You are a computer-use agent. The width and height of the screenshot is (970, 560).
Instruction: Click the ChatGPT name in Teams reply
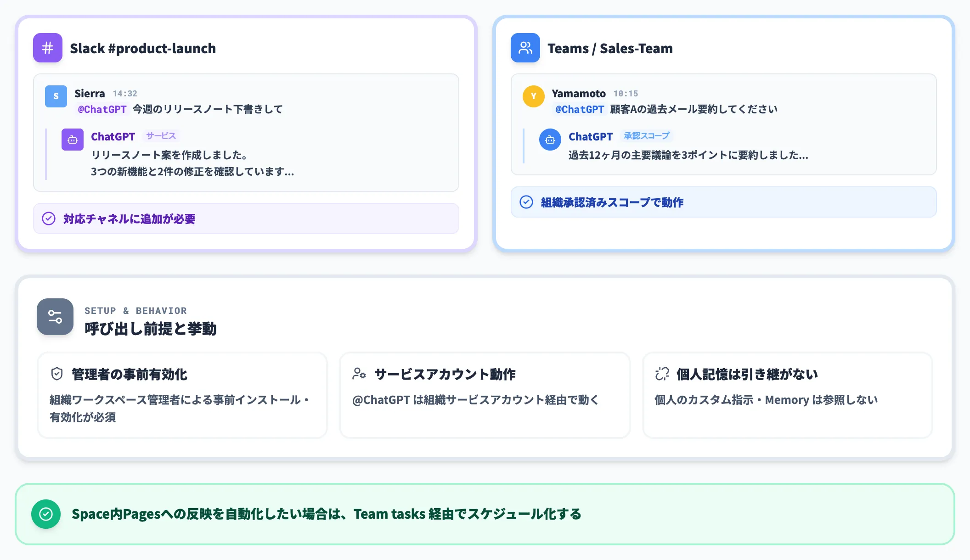coord(591,137)
